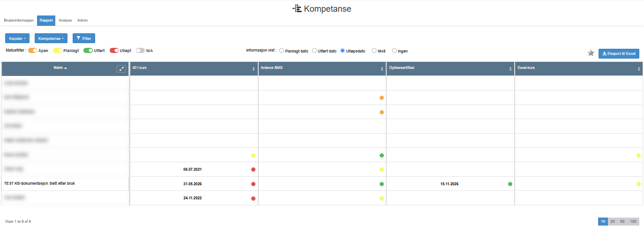This screenshot has height=226, width=644.
Task: Select the Ingen radio button
Action: click(x=394, y=51)
